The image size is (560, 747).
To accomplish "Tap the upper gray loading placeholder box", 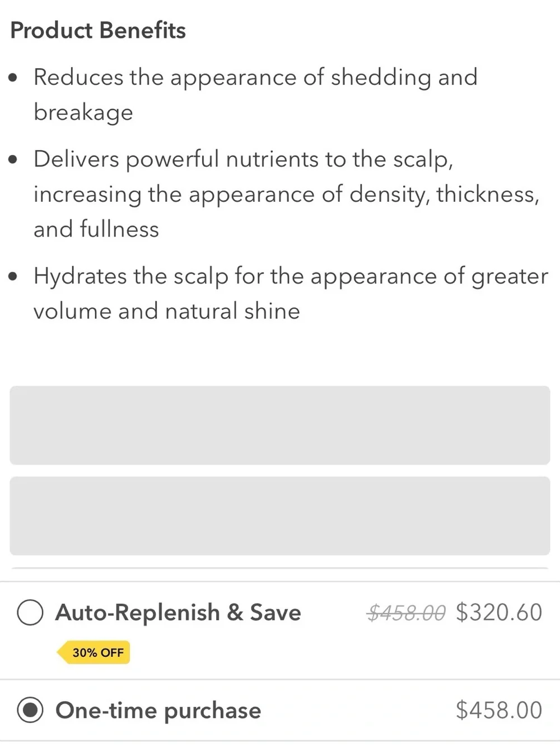I will 280,425.
